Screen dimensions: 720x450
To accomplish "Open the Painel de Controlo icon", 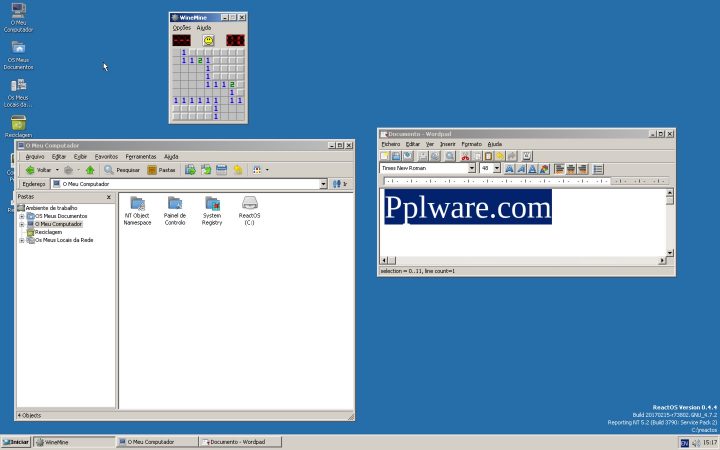I will coord(175,205).
